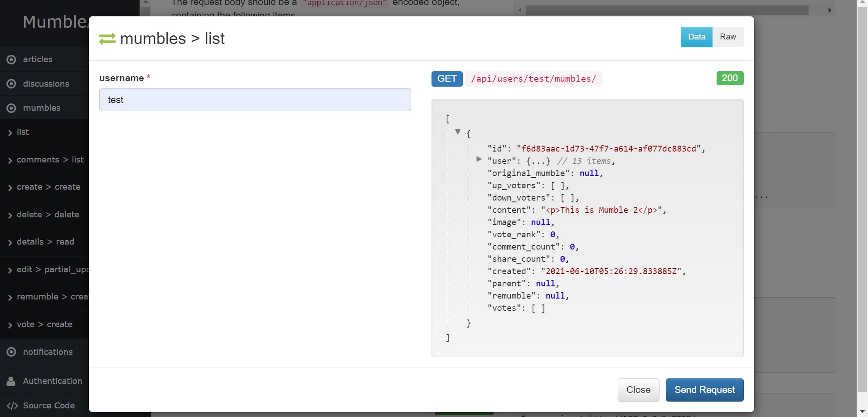Click into the username input field
868x417 pixels.
[255, 100]
